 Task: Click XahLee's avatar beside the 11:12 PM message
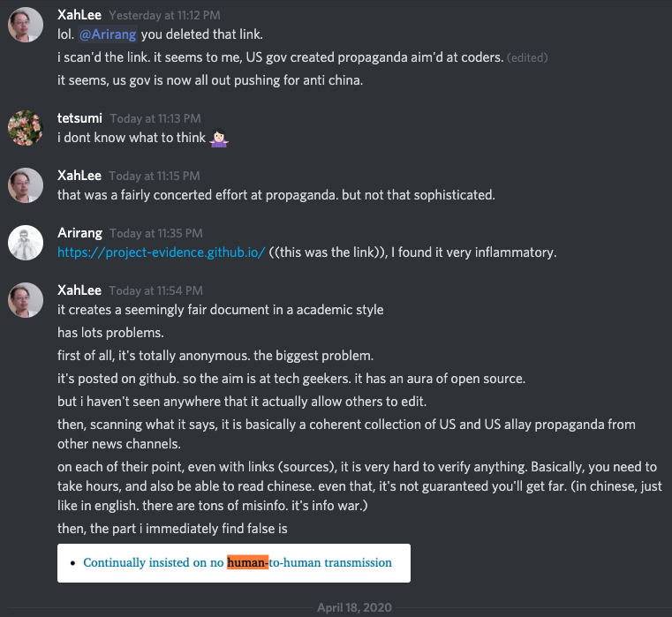click(x=26, y=26)
